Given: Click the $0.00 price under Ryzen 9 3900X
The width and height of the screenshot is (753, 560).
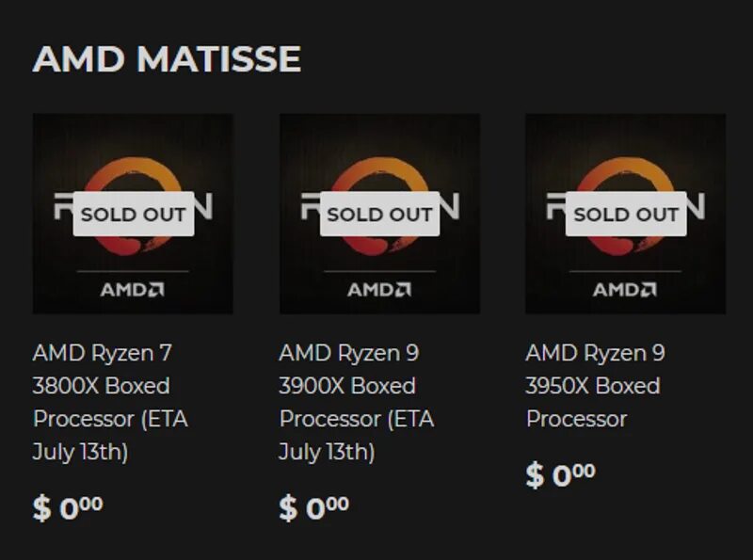Looking at the screenshot, I should click(314, 508).
